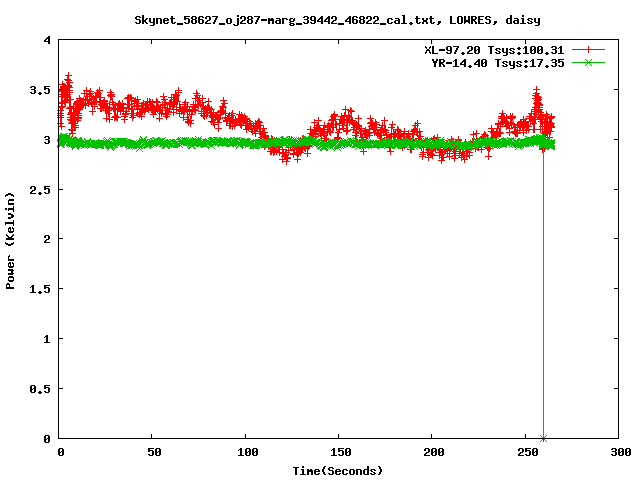Click the y-axis tick label 3.5
This screenshot has width=640, height=480.
click(x=40, y=90)
